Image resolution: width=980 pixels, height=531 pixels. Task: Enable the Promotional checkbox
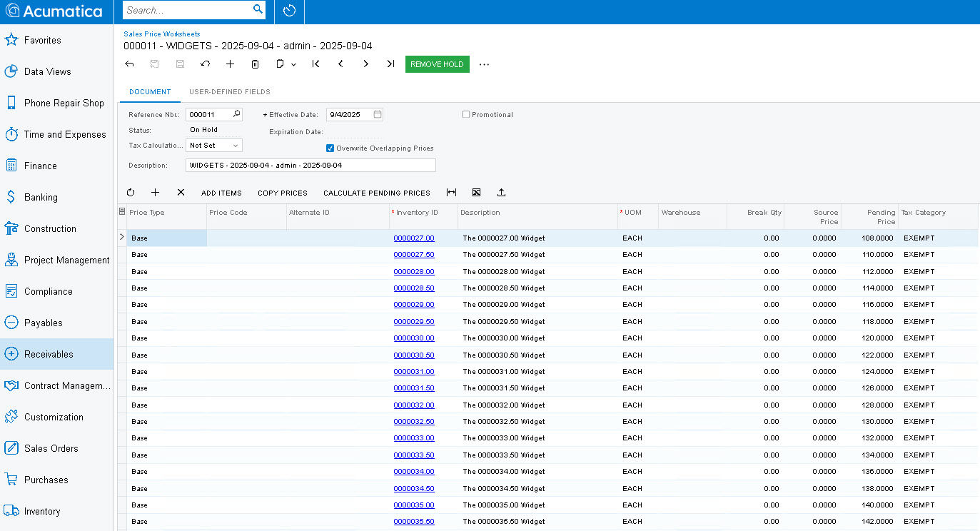[466, 114]
